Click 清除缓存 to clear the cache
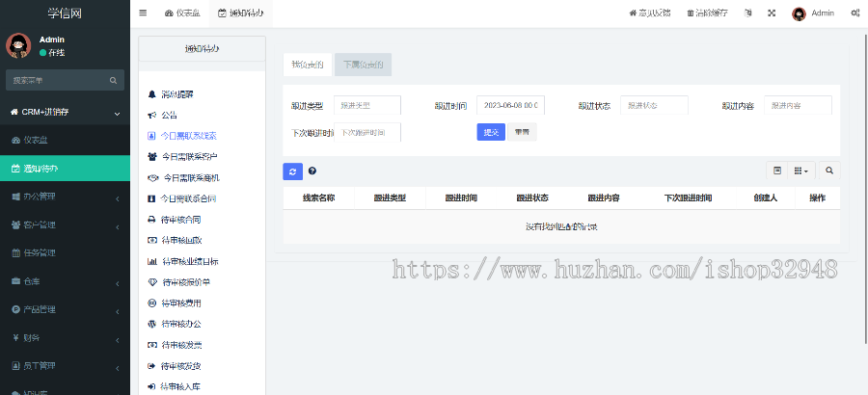Screen dimensions: 868x395 click(708, 13)
